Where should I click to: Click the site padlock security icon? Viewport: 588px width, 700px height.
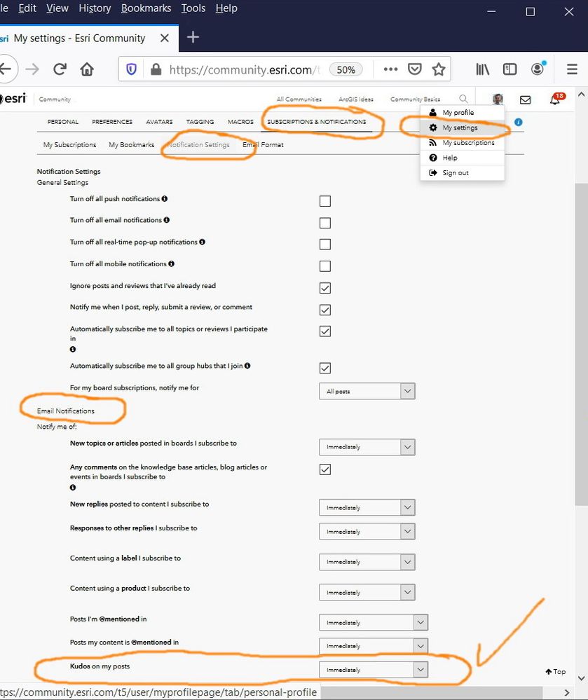coord(156,69)
